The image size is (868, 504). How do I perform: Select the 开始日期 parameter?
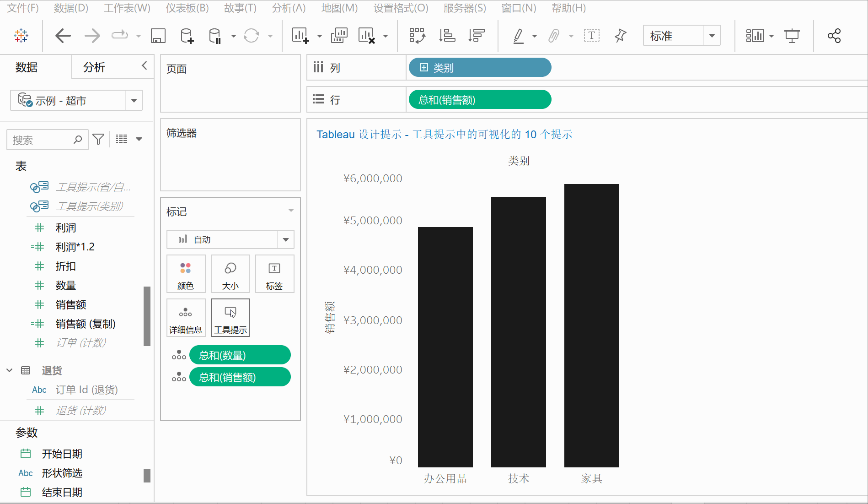pyautogui.click(x=62, y=454)
